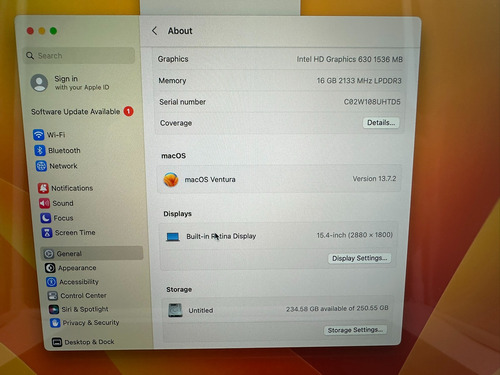
Task: Click the Apple ID avatar icon
Action: [x=39, y=83]
